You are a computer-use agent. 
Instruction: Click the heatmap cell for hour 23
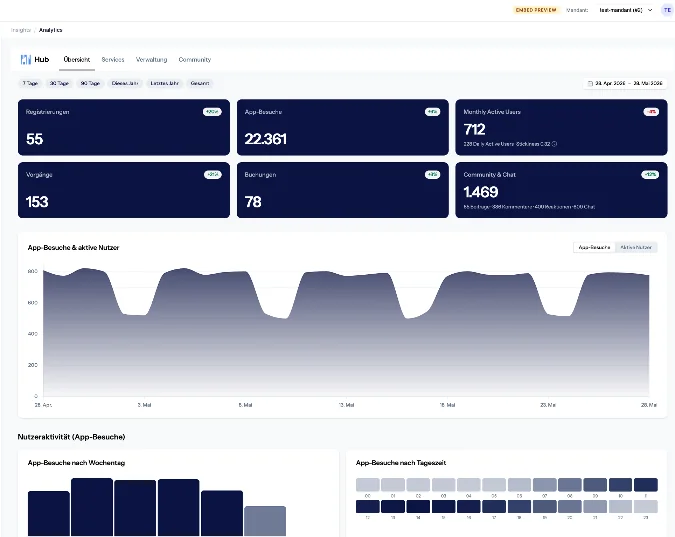tap(646, 506)
